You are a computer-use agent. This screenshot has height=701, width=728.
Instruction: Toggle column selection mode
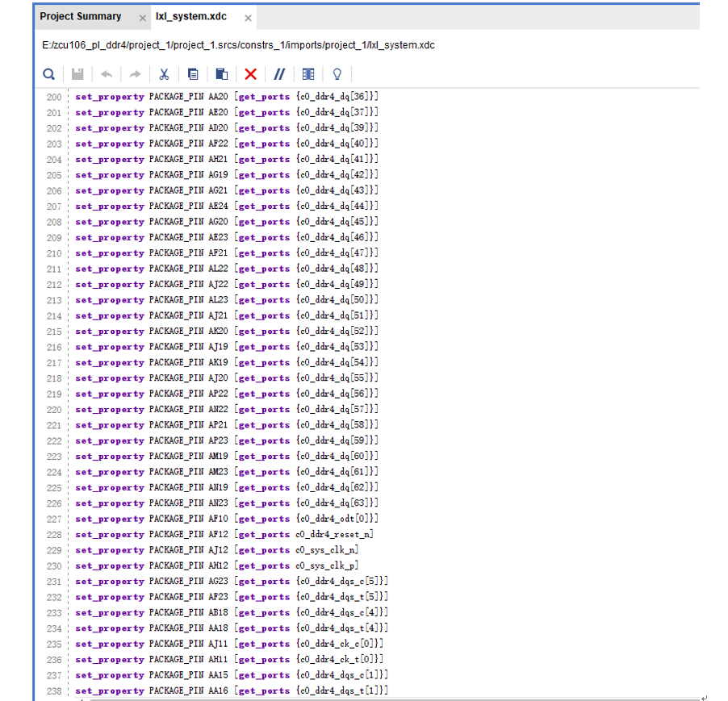308,74
